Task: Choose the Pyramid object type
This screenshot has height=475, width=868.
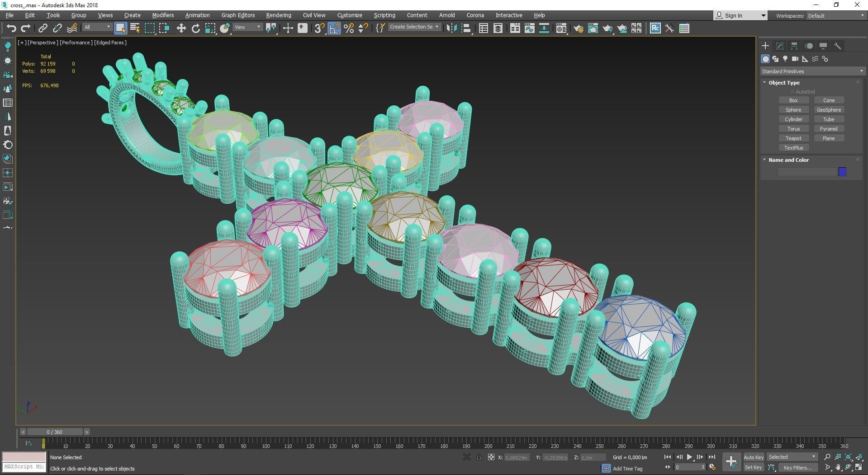Action: click(x=829, y=129)
